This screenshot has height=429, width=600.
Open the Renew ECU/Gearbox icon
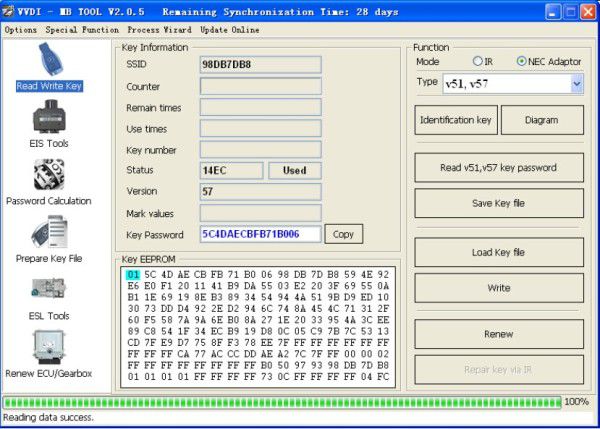coord(48,347)
